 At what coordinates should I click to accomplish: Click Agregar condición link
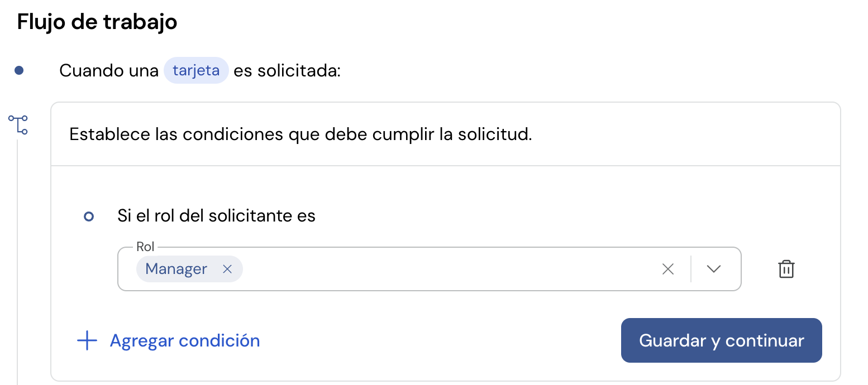click(185, 340)
